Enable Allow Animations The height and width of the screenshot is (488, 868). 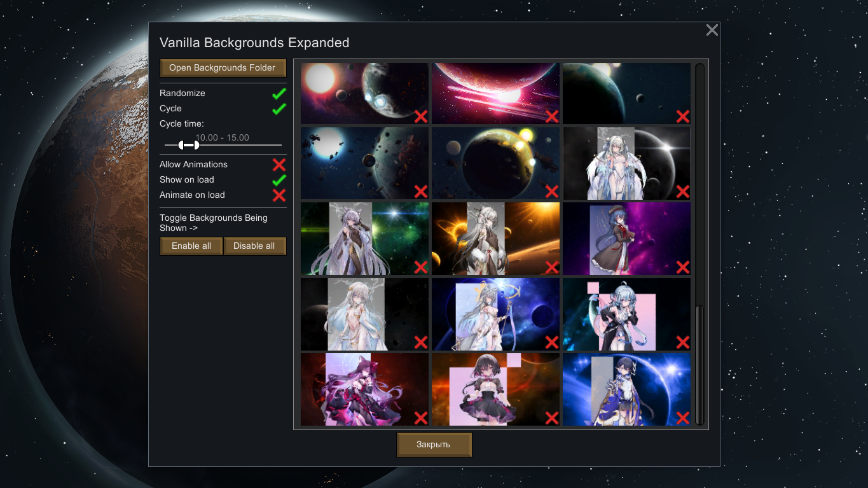click(x=279, y=165)
